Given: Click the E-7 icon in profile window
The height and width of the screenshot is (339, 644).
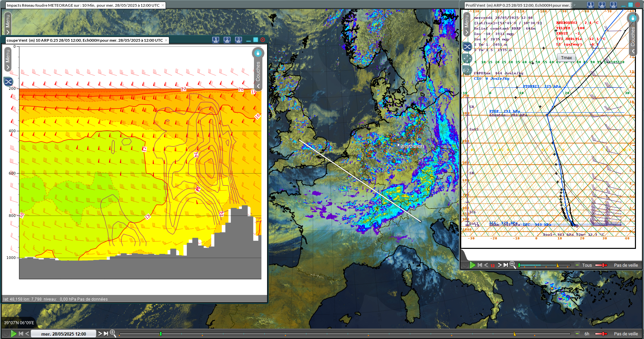Looking at the screenshot, I should [466, 71].
